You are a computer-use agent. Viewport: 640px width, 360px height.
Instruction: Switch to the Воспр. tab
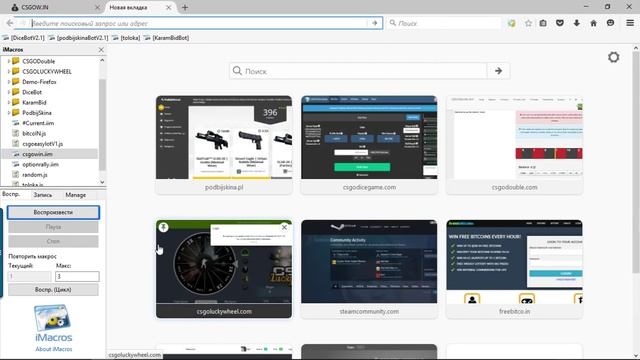[11, 194]
